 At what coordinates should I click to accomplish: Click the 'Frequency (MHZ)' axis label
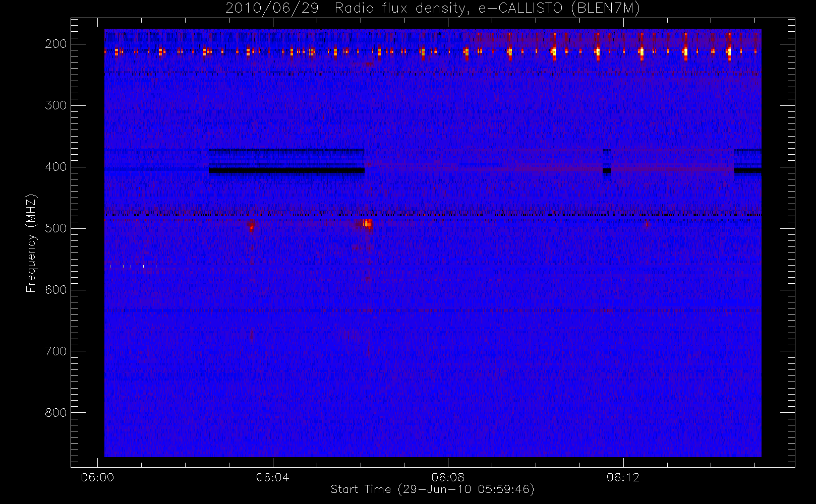tap(31, 243)
